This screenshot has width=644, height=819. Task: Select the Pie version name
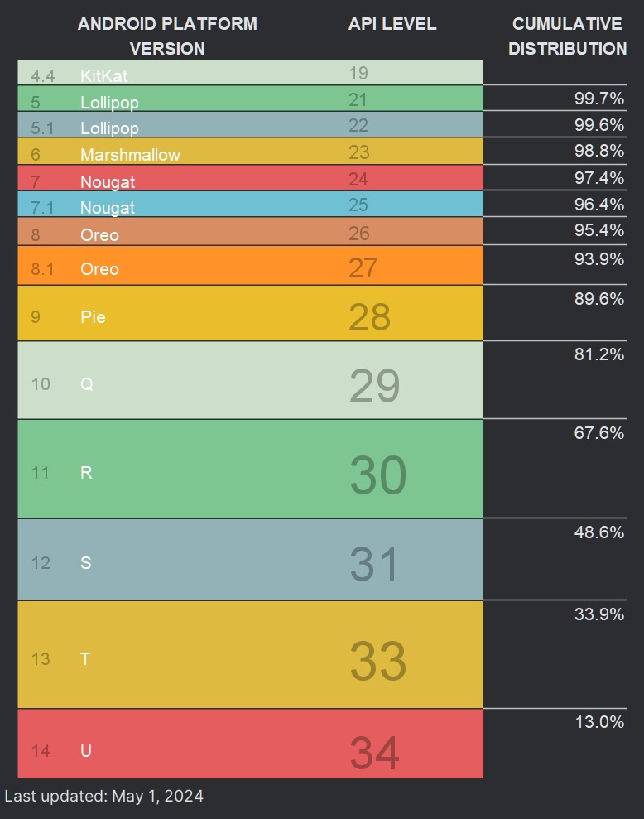[x=93, y=316]
